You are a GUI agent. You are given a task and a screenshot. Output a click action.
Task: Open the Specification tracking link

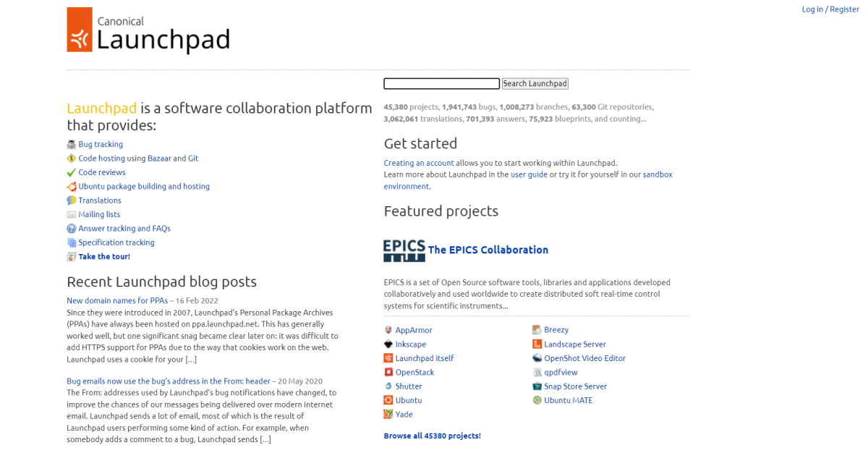click(x=116, y=242)
